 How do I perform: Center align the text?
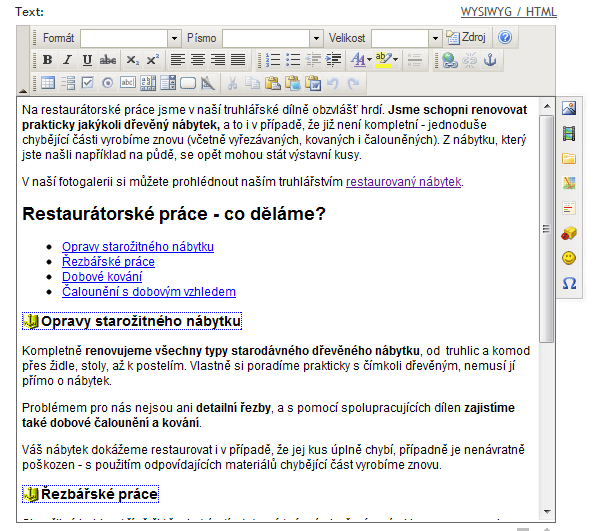(x=198, y=60)
